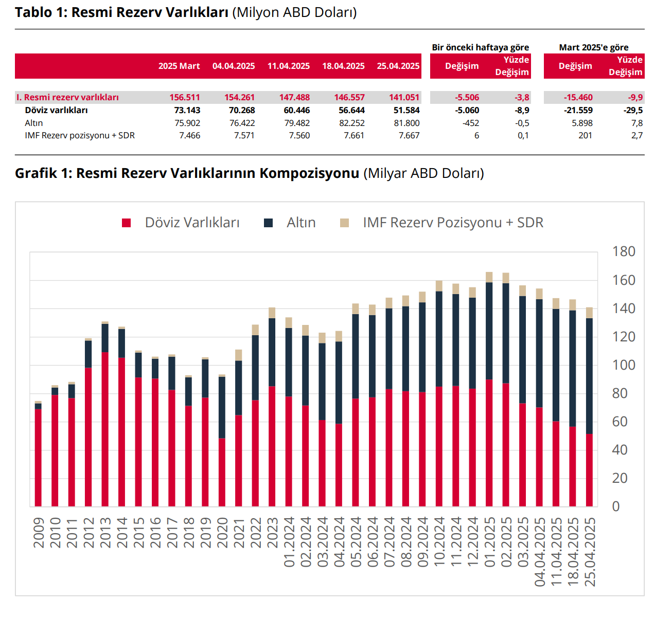This screenshot has width=672, height=618.
Task: Select the 141.051 total reserves cell
Action: click(404, 98)
